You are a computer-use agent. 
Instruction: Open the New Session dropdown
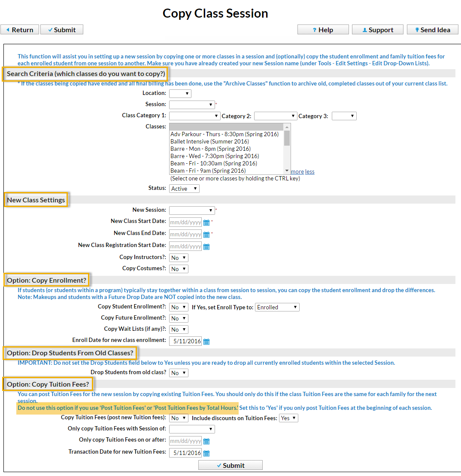(x=192, y=210)
